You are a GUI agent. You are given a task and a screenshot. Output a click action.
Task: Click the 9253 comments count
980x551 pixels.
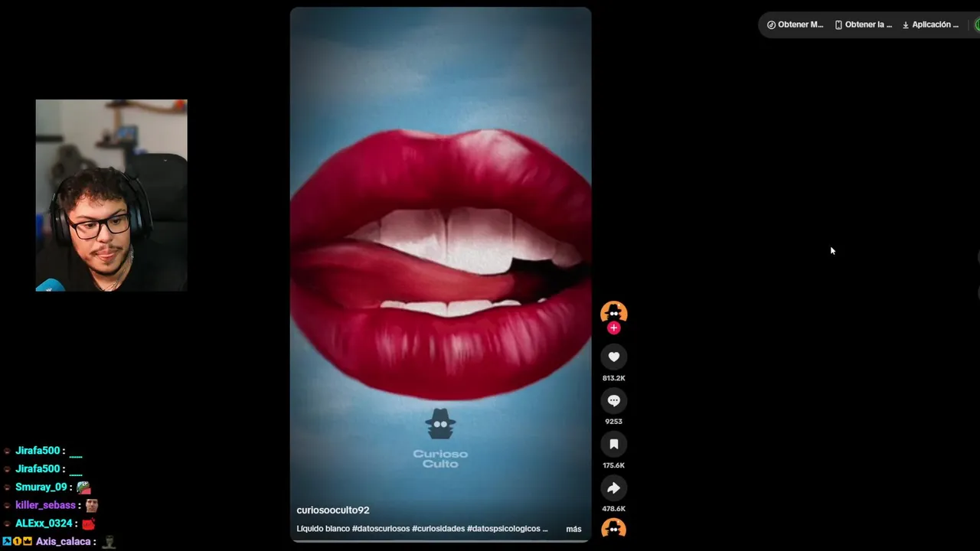click(613, 422)
